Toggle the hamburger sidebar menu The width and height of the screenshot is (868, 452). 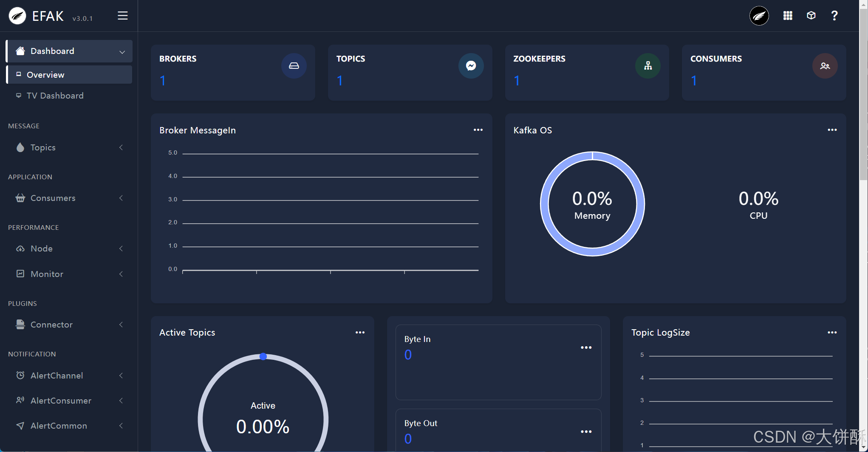[123, 16]
